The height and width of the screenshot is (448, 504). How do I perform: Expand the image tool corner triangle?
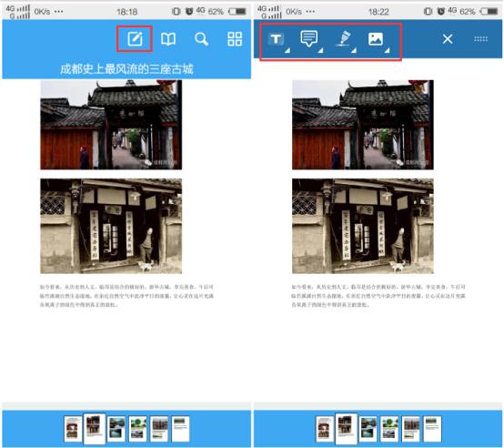388,50
